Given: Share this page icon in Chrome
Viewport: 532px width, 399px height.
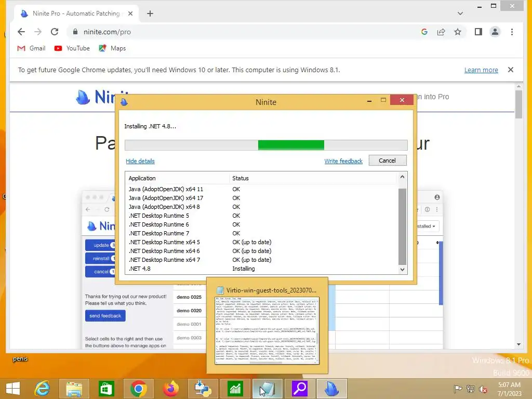Looking at the screenshot, I should click(x=441, y=32).
